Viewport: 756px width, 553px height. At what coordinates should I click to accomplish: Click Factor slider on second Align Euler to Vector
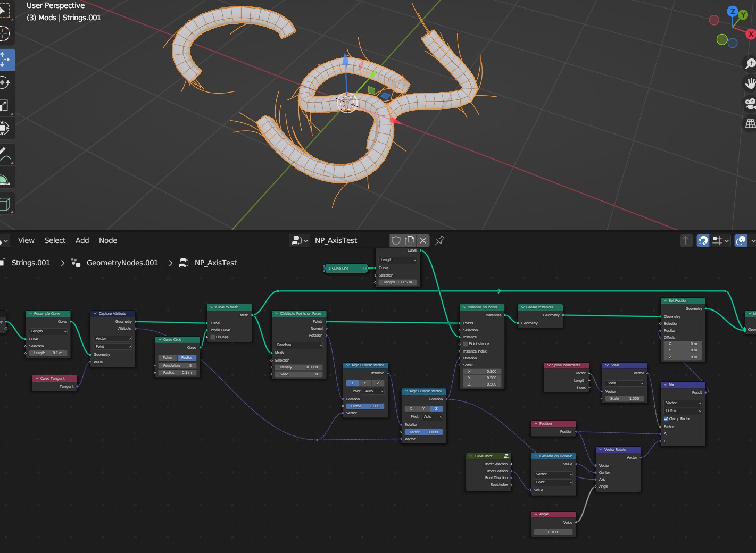[424, 432]
